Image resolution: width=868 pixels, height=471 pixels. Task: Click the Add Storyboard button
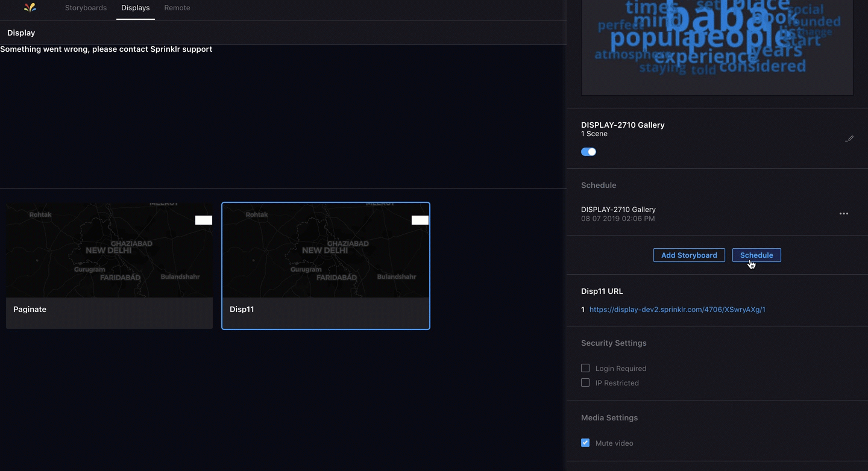(689, 255)
